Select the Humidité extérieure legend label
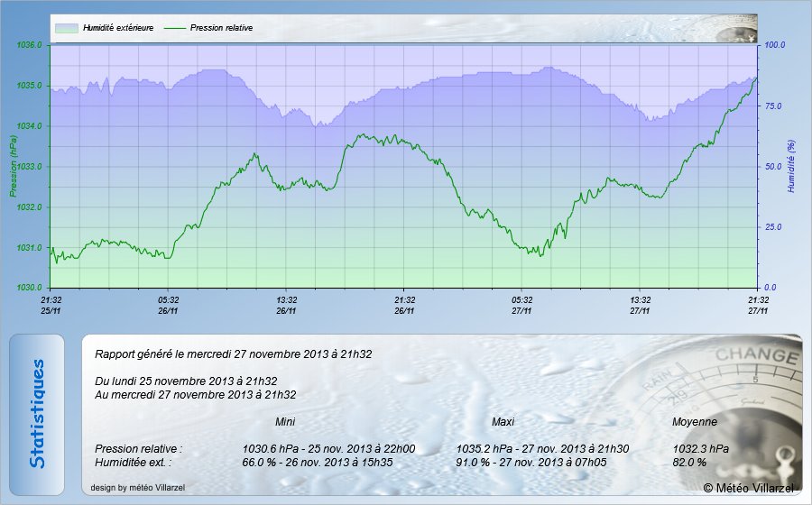Image resolution: width=812 pixels, height=505 pixels. [x=118, y=28]
